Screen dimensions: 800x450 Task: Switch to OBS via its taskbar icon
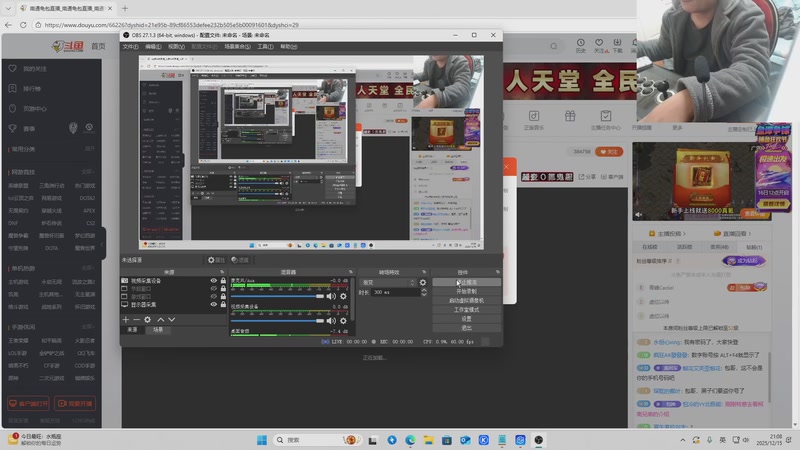538,440
